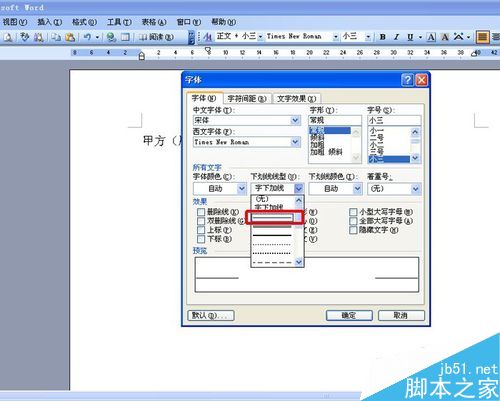
Task: Click the tables and borders toolbar icon
Action: [x=125, y=37]
